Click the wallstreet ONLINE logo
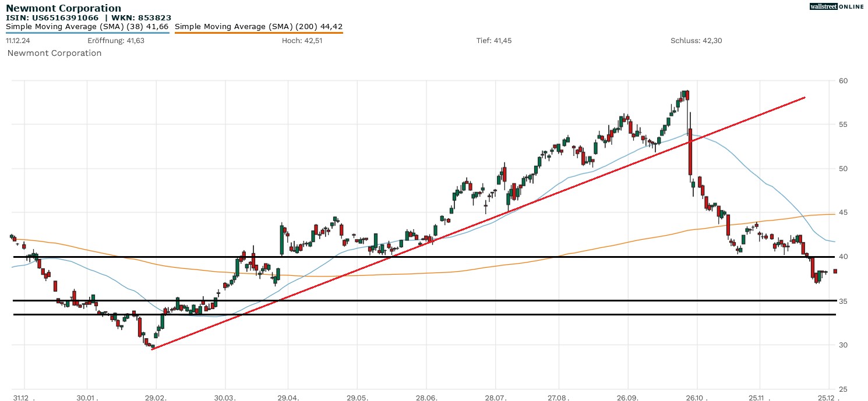This screenshot has width=868, height=401. [838, 6]
